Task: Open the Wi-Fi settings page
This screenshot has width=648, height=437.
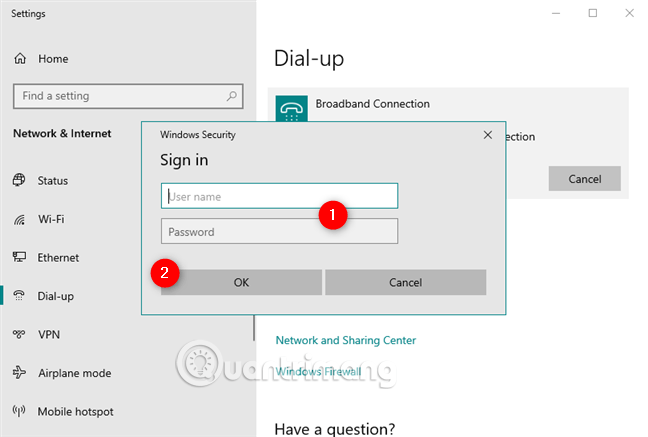Action: tap(52, 219)
